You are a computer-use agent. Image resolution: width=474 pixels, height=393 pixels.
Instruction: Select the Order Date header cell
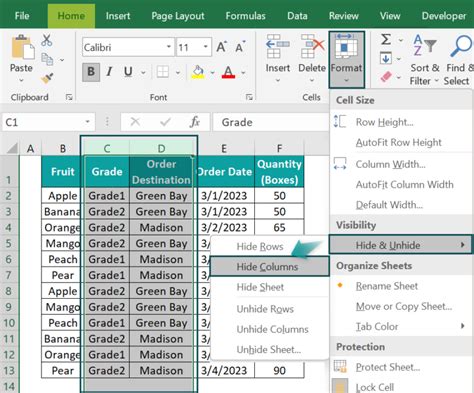click(x=224, y=172)
